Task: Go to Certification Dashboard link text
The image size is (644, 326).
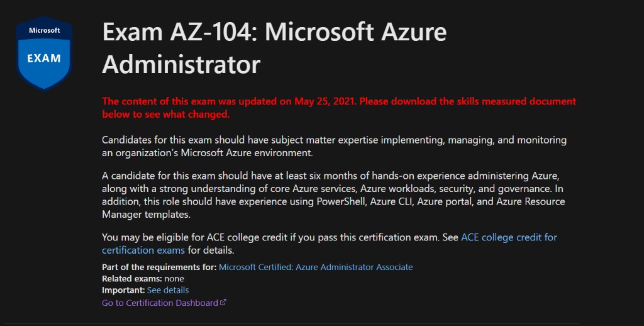Action: click(160, 303)
